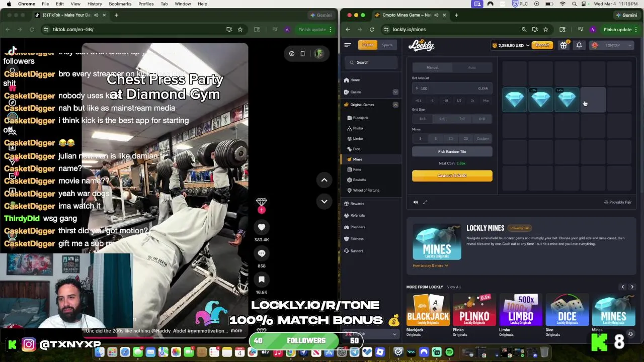Click the Pick Random Tile button
644x362 pixels.
[x=452, y=151]
